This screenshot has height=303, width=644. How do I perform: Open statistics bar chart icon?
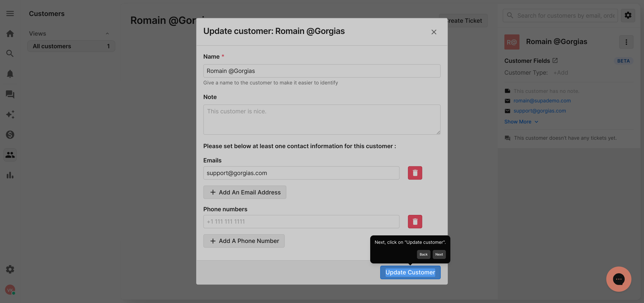10,175
